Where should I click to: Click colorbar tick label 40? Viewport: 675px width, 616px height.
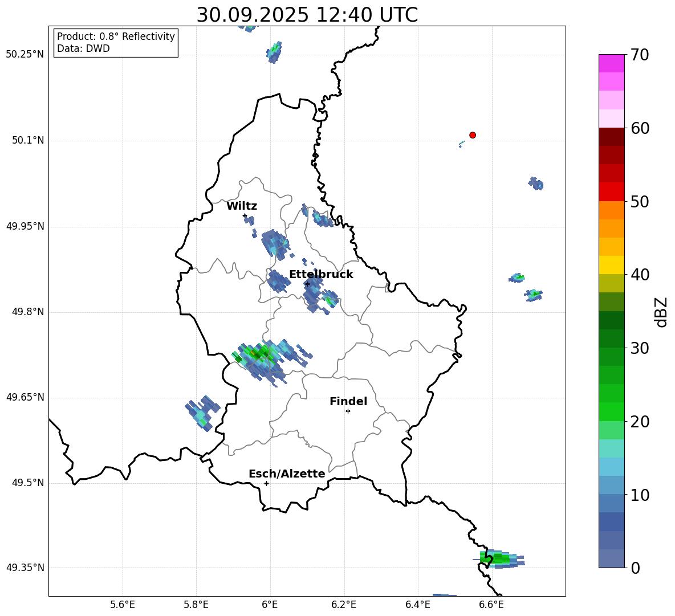[640, 275]
